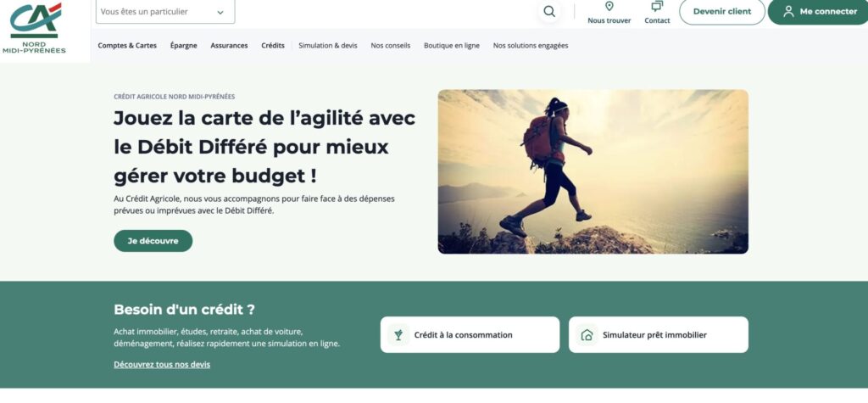Screen dimensions: 868x403
Task: Click the Nous trouver location pin icon
Action: 609,7
